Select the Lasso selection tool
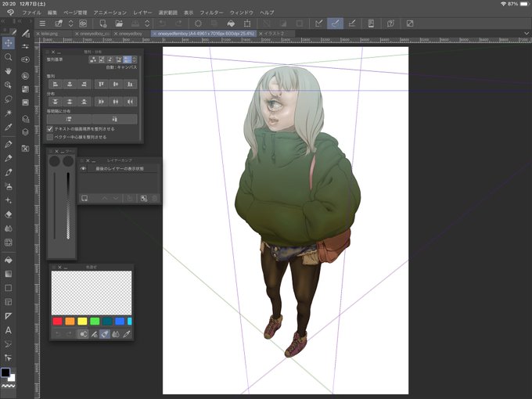This screenshot has width=532, height=399. [8, 99]
